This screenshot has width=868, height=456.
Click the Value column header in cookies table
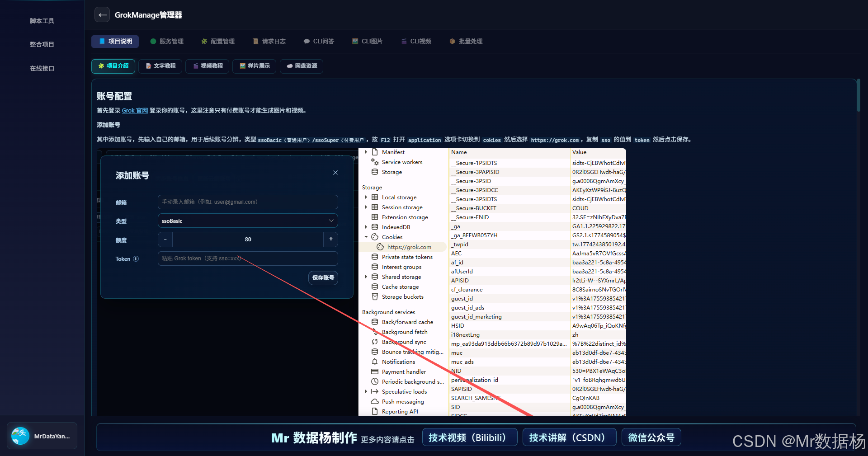click(x=598, y=153)
